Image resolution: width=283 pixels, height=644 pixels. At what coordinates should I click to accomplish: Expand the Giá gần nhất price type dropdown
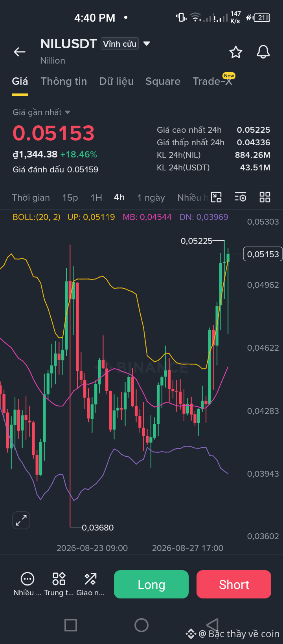click(68, 112)
